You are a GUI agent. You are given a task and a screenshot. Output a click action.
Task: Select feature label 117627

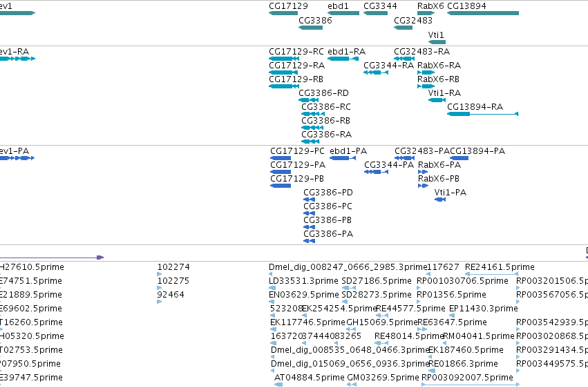coord(444,267)
